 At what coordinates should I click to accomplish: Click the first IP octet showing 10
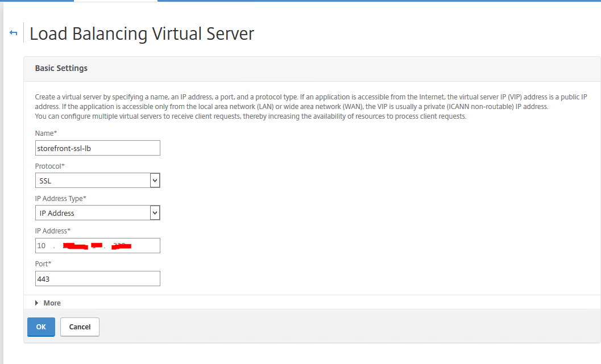[x=42, y=246]
